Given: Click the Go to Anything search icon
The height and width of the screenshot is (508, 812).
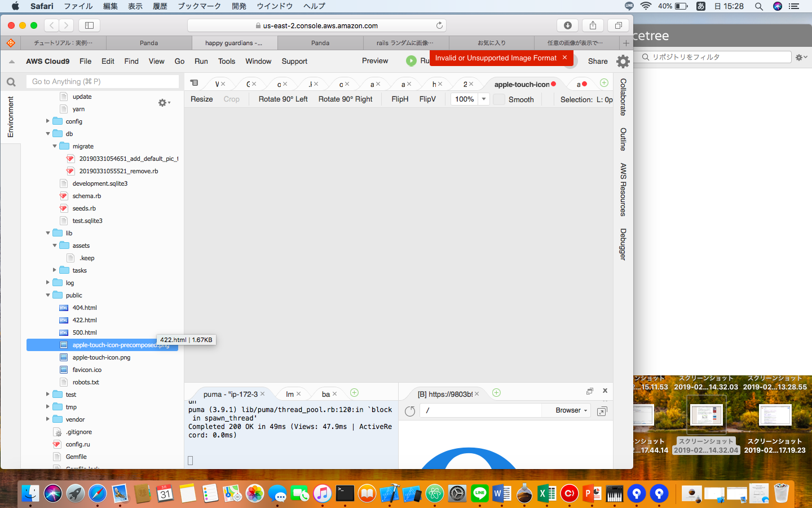Looking at the screenshot, I should coord(11,82).
